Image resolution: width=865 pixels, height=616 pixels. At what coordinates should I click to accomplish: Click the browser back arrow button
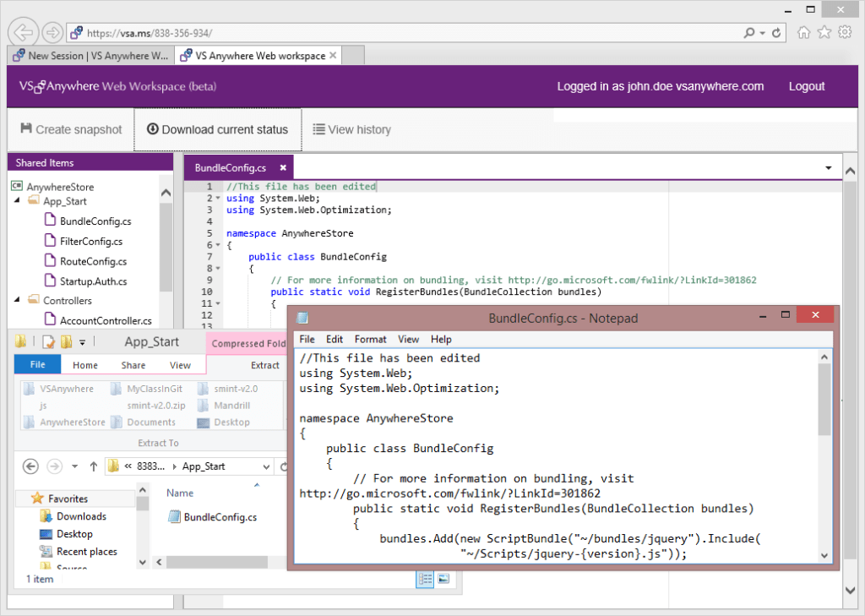click(x=24, y=33)
